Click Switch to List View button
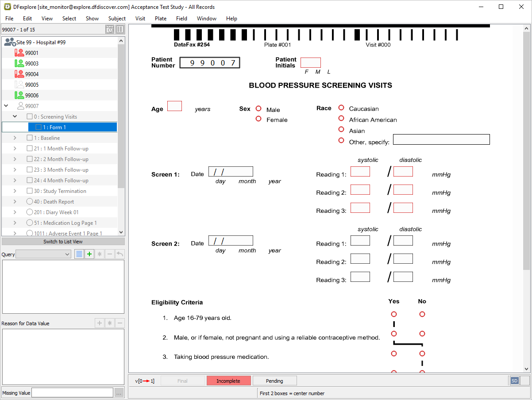Viewport: 532px width, 400px height. click(63, 242)
